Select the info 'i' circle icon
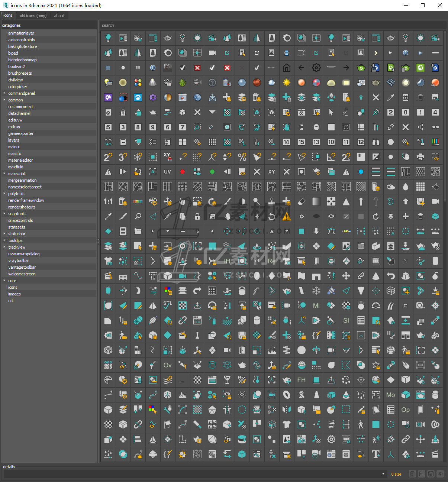Image resolution: width=448 pixels, height=482 pixels. 153,68
